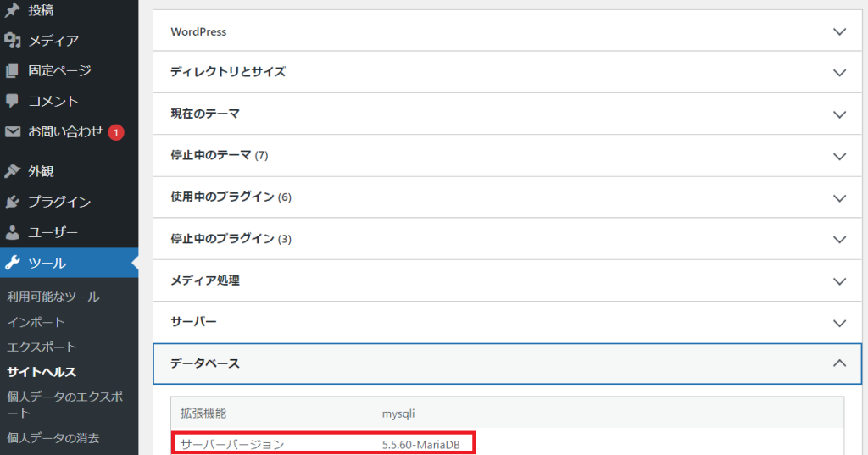Open the インポート submenu link

36,322
